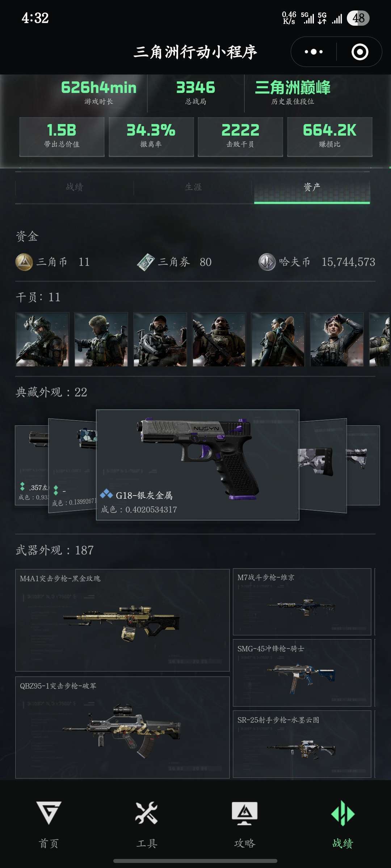Tap the 三角券 ticket icon

[x=146, y=262]
